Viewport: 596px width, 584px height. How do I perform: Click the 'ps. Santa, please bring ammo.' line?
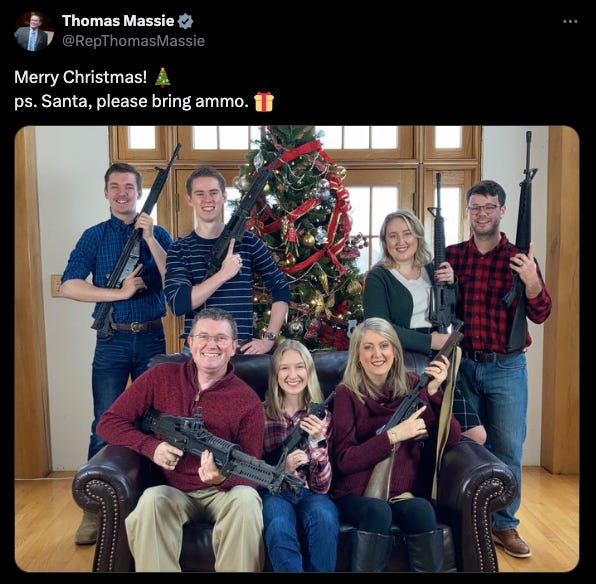(x=131, y=102)
